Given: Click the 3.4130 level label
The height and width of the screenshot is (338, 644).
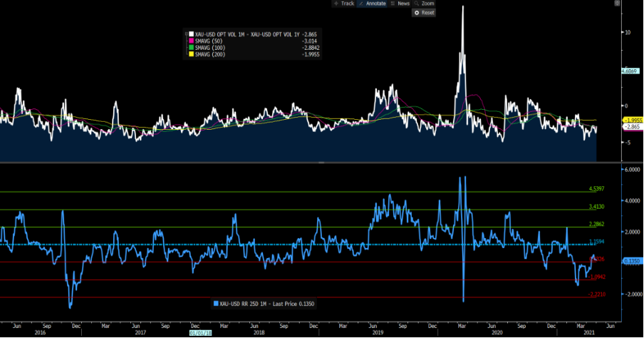Looking at the screenshot, I should (x=596, y=206).
